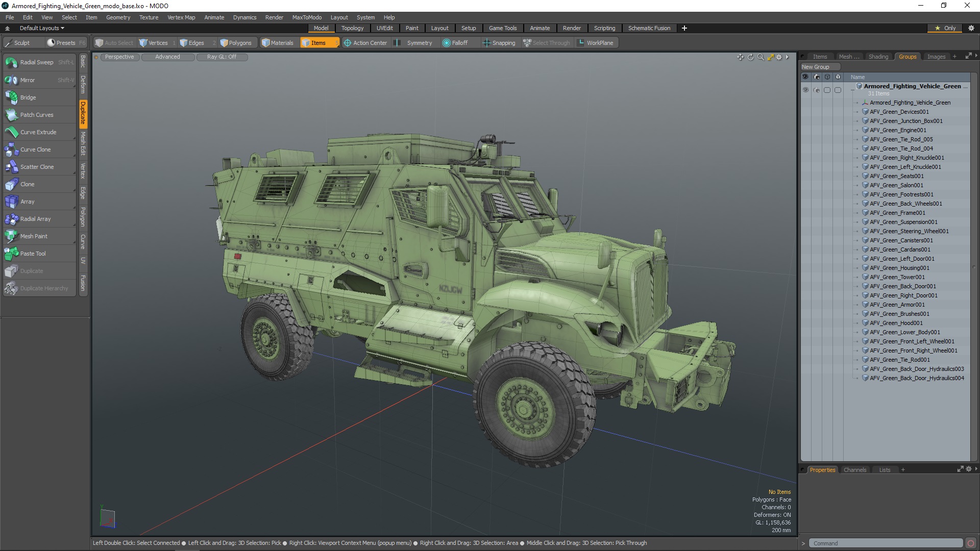Switch to the UVEdit layout tab
Screen dimensions: 980x551
pyautogui.click(x=384, y=28)
